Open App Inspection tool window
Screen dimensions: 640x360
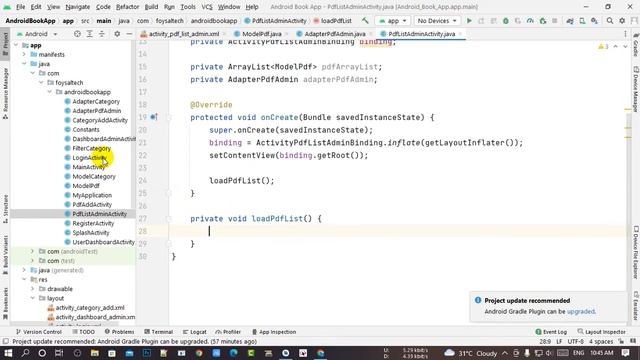274,332
